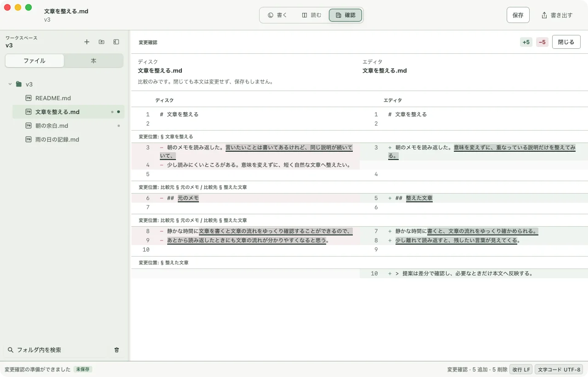
Task: Open the ファイル sidebar tab
Action: 34,61
